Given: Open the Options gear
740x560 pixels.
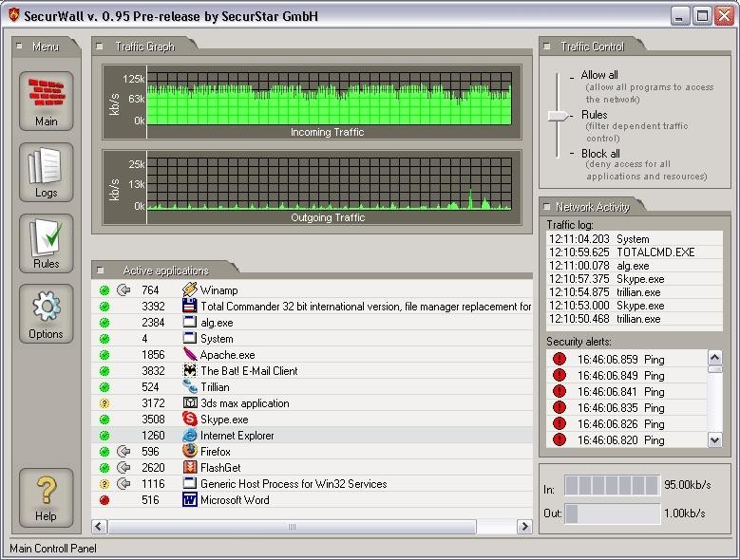Looking at the screenshot, I should [x=47, y=313].
